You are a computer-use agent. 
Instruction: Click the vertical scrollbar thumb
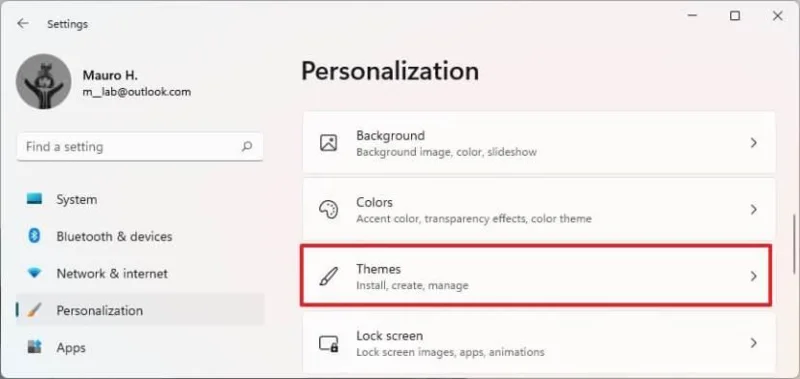coord(794,244)
